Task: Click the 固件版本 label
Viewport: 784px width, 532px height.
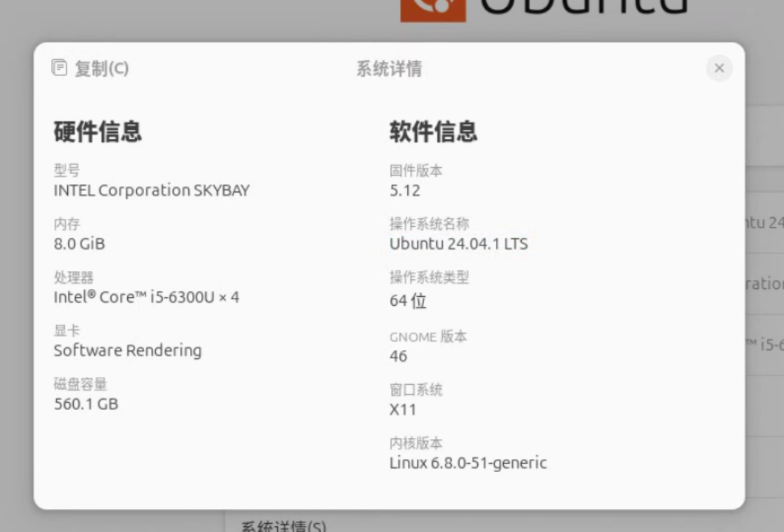Action: (416, 171)
